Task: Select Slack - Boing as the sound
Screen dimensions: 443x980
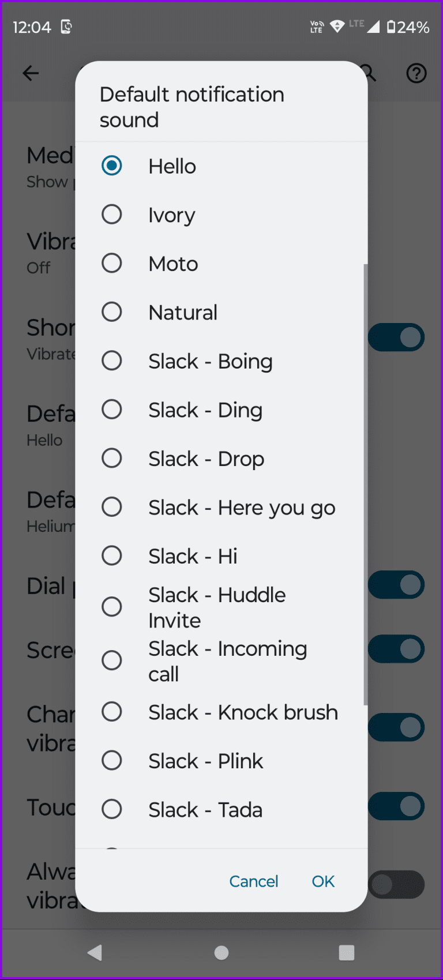Action: [112, 360]
